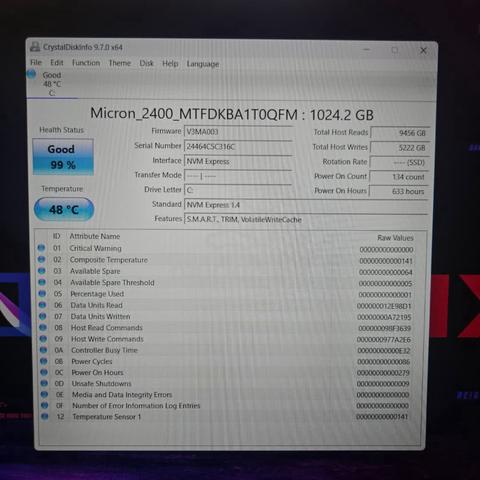
Task: Open the Disk menu
Action: click(x=146, y=63)
